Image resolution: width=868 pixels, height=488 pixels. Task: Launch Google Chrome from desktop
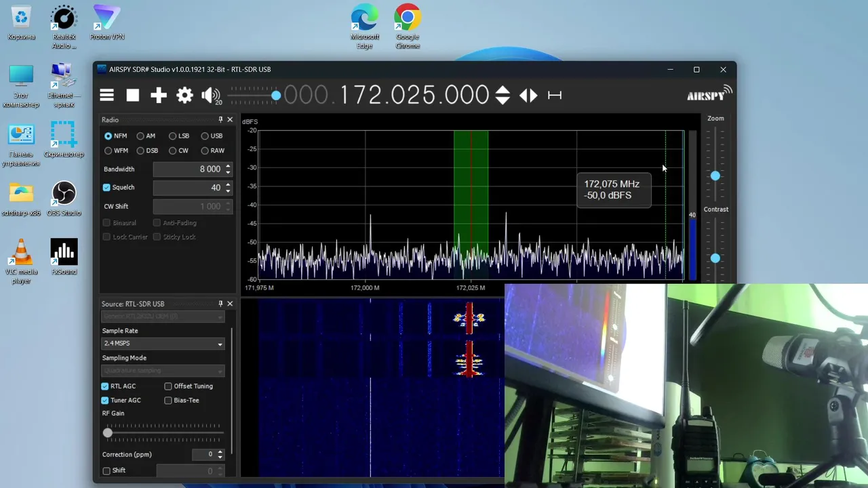[x=408, y=27]
